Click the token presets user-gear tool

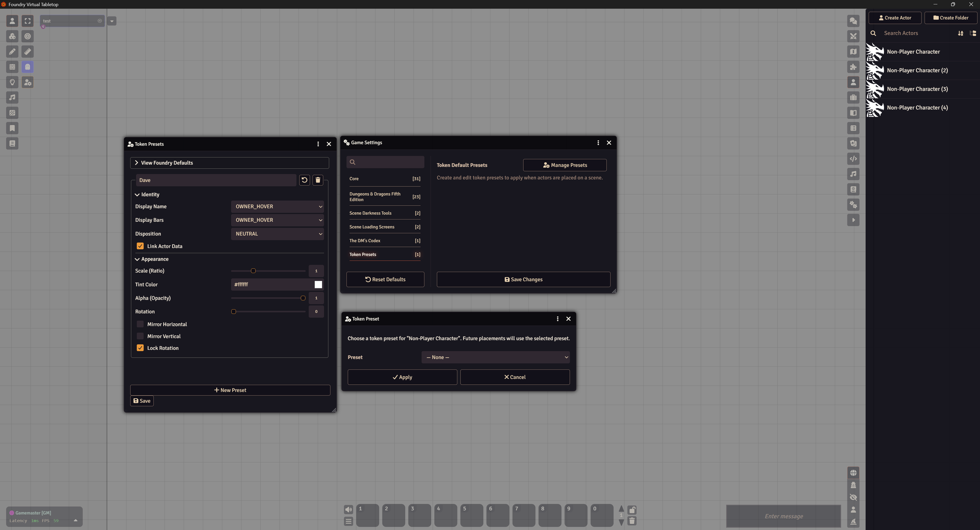[27, 82]
